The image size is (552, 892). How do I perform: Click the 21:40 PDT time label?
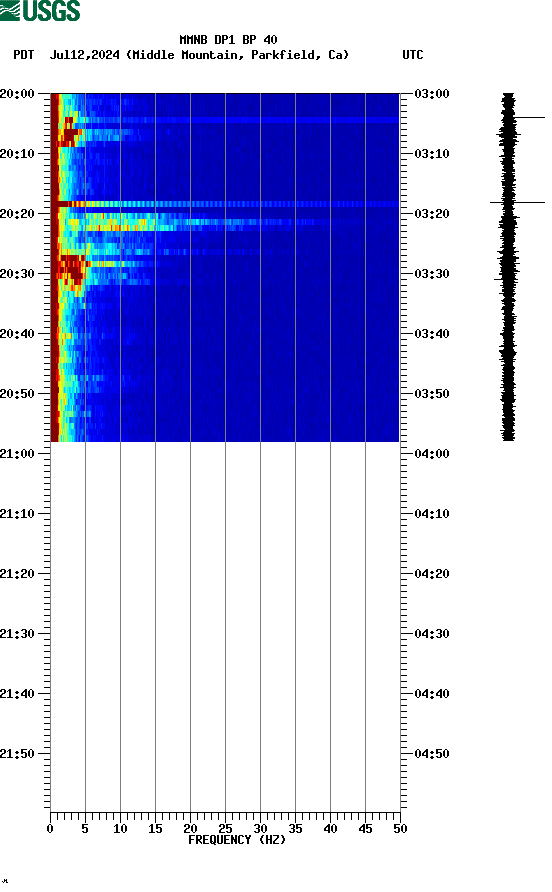17,694
